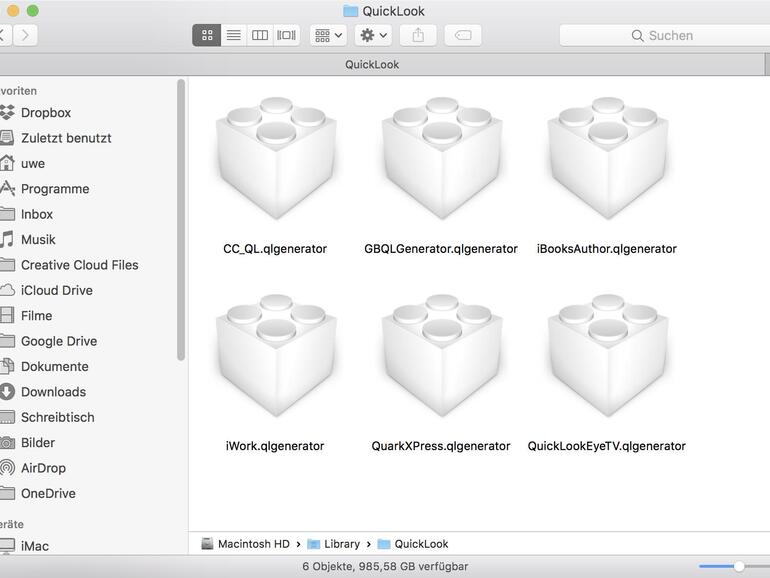Select the QuickLookEyeTV.qlgenerator plugin icon
770x578 pixels.
[607, 356]
